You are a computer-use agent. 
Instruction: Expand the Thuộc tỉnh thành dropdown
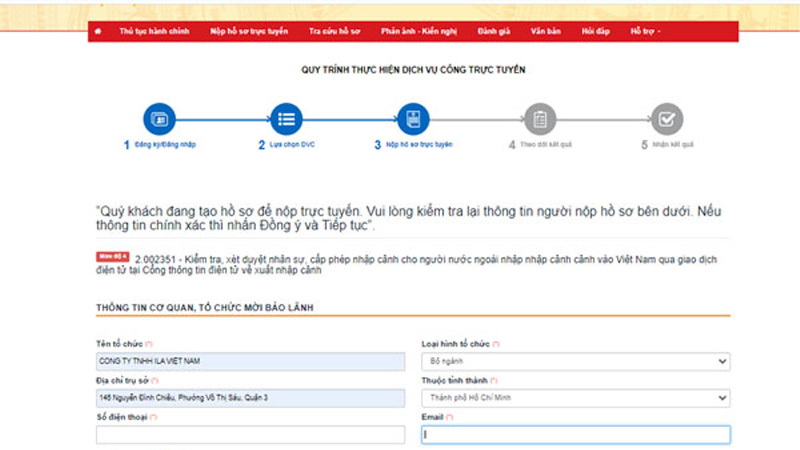pyautogui.click(x=576, y=398)
